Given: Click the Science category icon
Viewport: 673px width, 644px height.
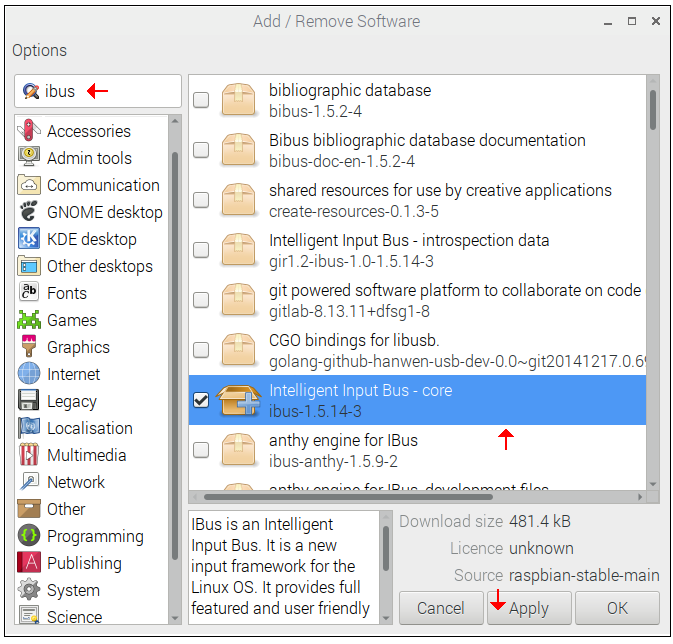Looking at the screenshot, I should pos(29,616).
